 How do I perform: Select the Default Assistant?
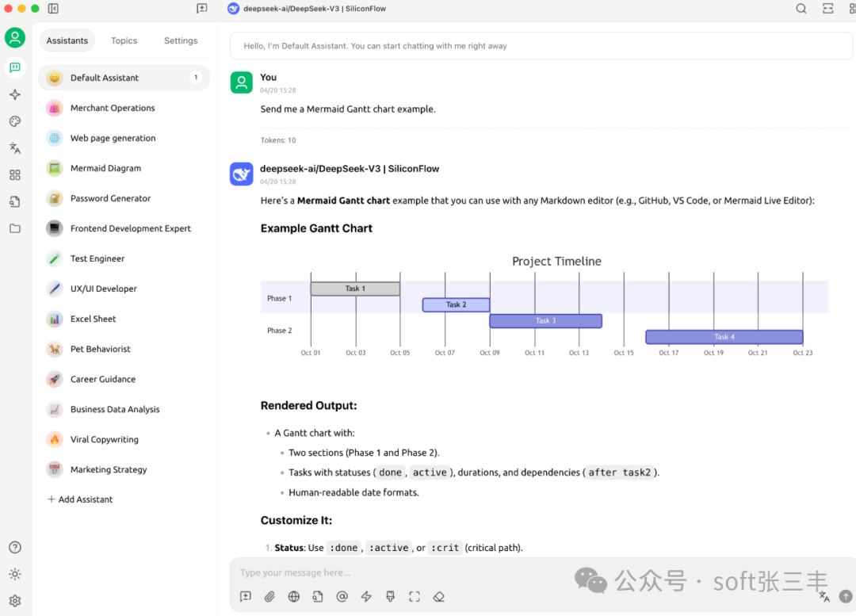pyautogui.click(x=124, y=78)
